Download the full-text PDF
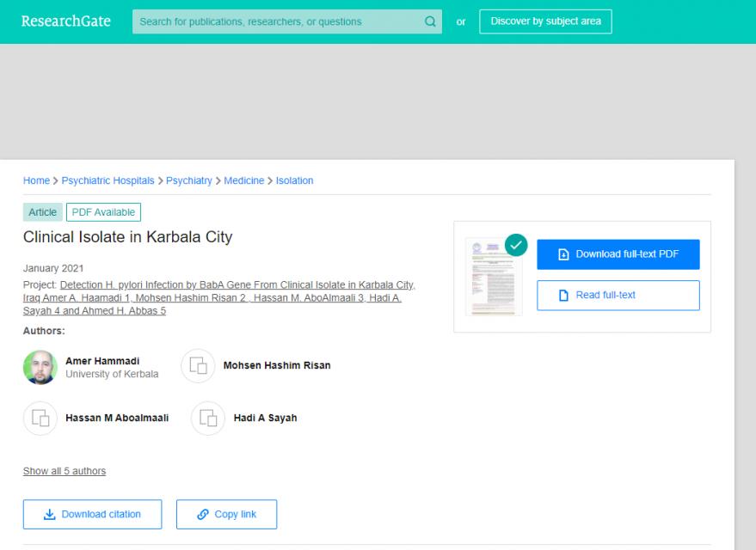The width and height of the screenshot is (756, 550). 618,254
